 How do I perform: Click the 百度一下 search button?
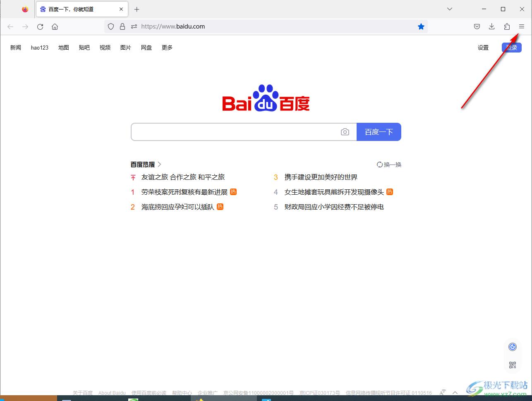pyautogui.click(x=379, y=132)
